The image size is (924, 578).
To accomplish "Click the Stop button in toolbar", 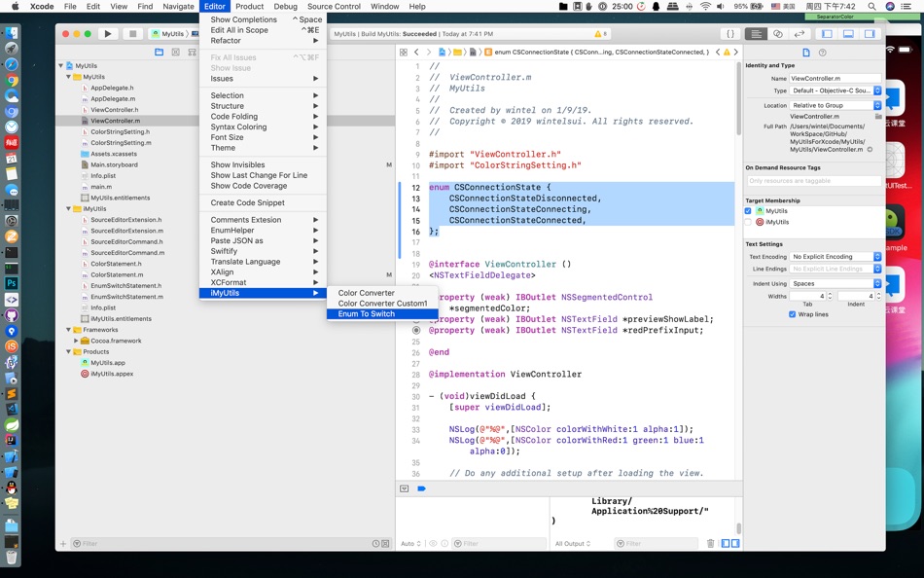I will tap(132, 34).
